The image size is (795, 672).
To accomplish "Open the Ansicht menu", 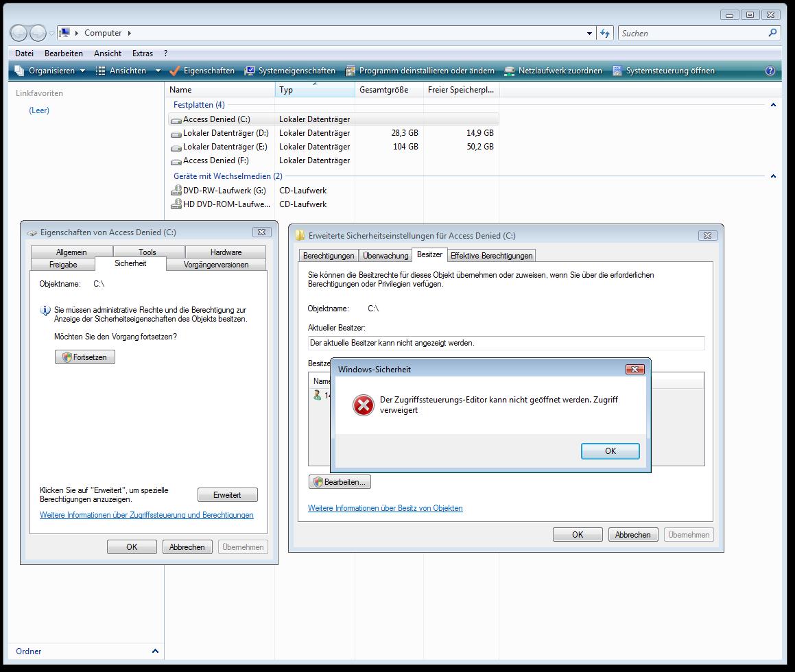I will pos(108,53).
